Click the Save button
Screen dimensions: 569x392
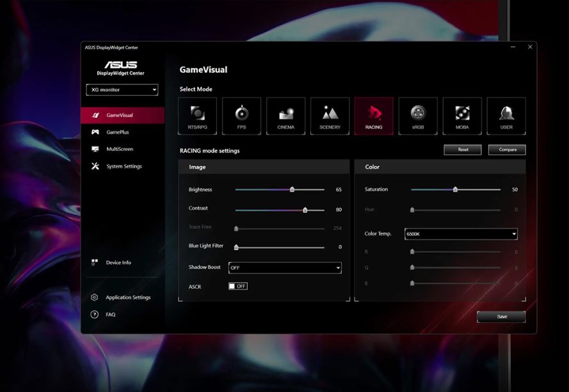tap(501, 317)
